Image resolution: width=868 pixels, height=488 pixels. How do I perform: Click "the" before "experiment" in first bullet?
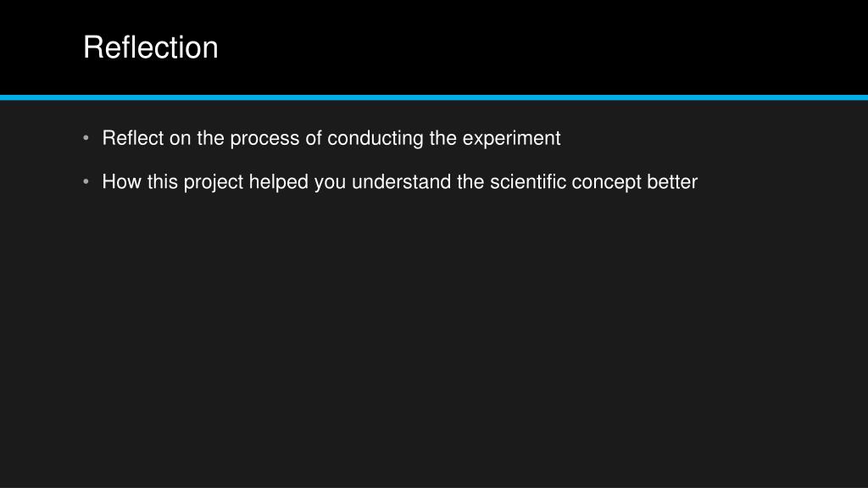pos(442,138)
